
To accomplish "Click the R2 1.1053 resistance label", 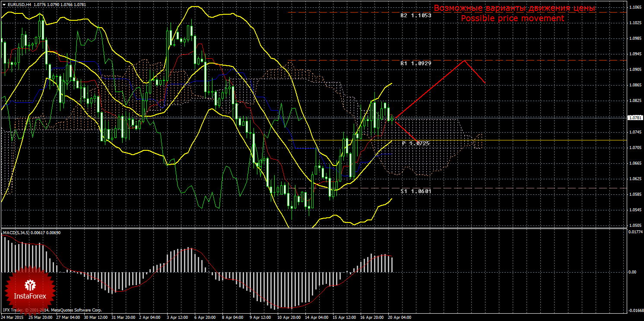I will 416,15.
